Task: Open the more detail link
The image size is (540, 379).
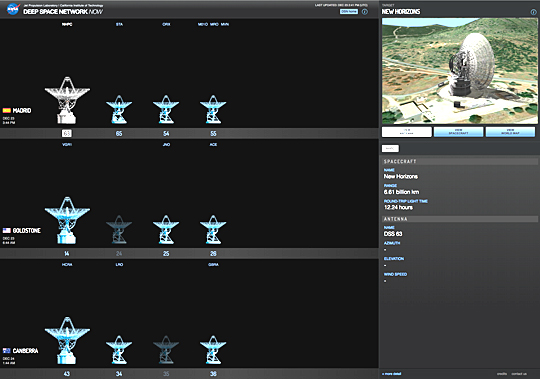Action: pos(392,374)
